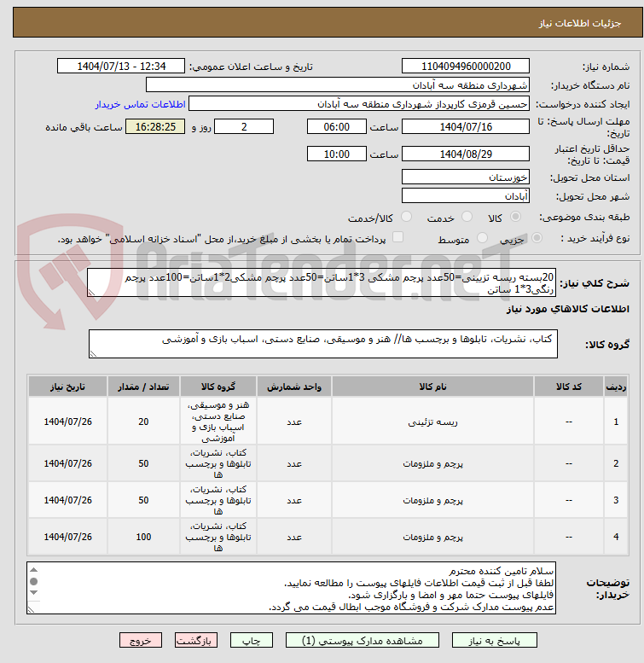Click the کد کالا column header
The height and width of the screenshot is (663, 644).
(569, 387)
